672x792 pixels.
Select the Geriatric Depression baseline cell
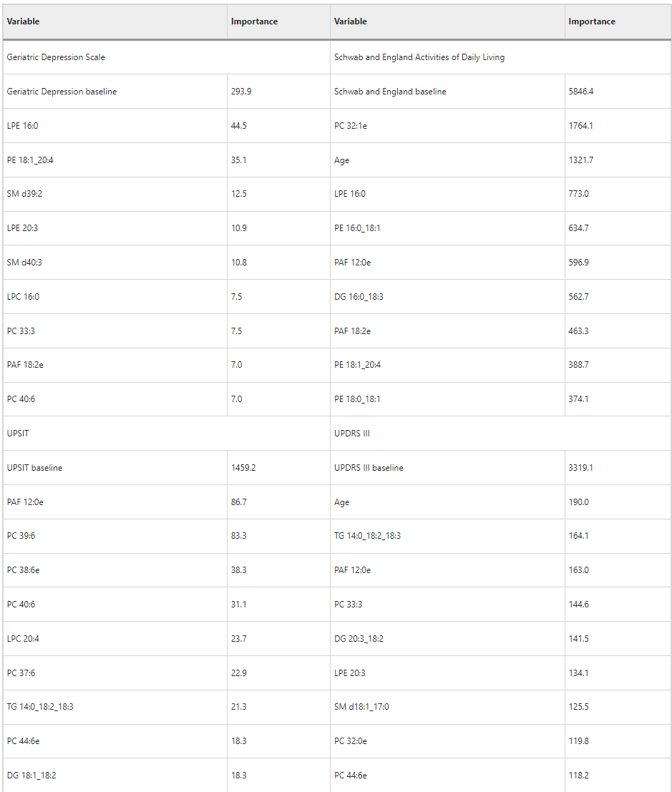(62, 92)
